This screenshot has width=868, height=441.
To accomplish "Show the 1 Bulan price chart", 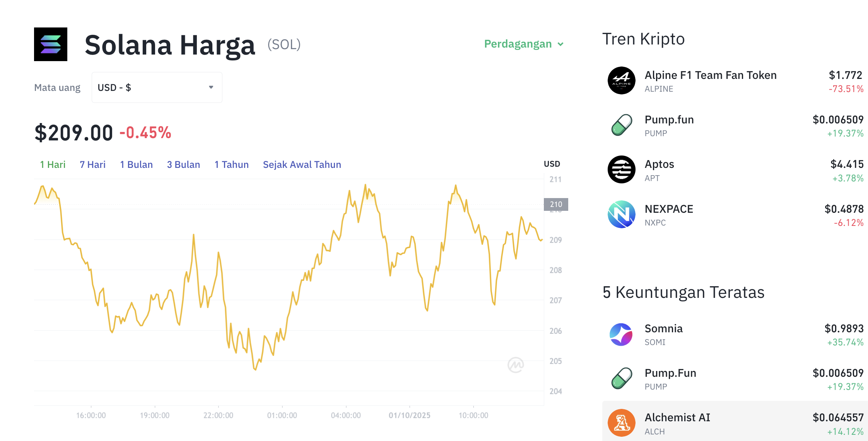I will pyautogui.click(x=136, y=165).
